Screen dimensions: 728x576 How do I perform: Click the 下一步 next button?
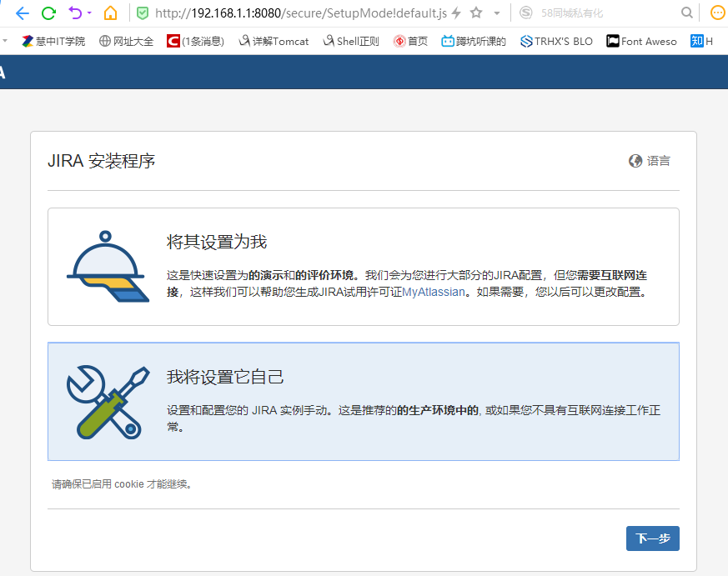(x=652, y=538)
